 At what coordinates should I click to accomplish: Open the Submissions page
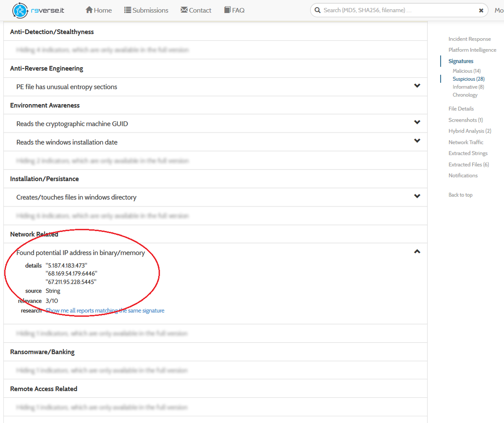click(x=146, y=10)
